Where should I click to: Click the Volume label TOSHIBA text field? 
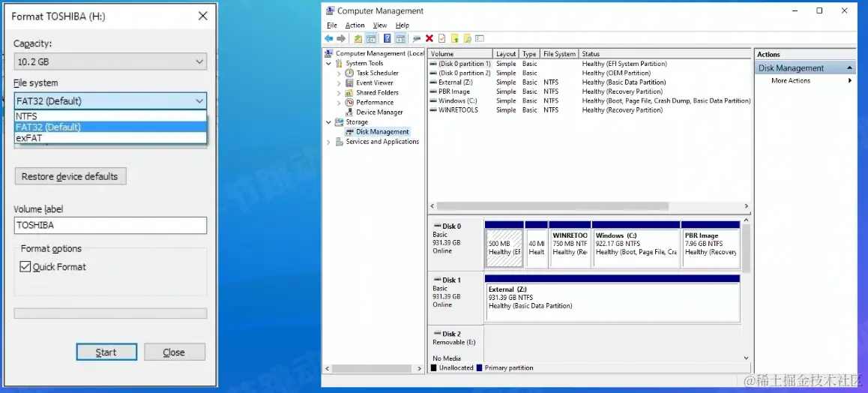[x=110, y=225]
